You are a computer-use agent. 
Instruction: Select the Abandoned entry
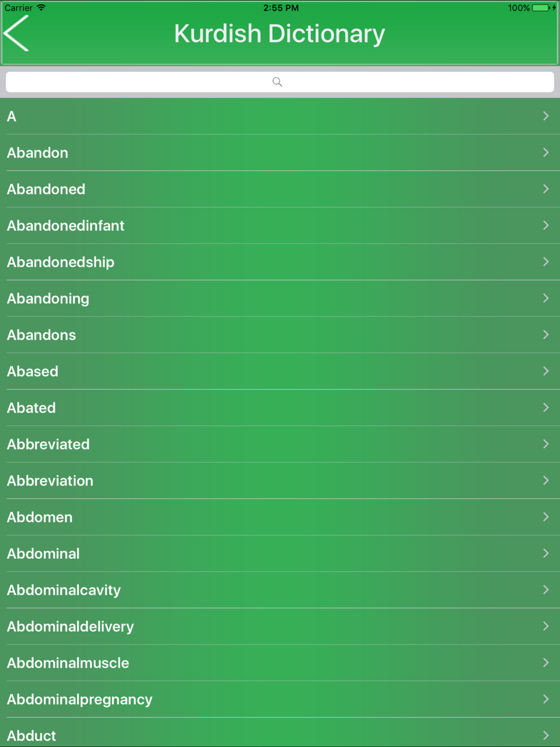coord(280,189)
